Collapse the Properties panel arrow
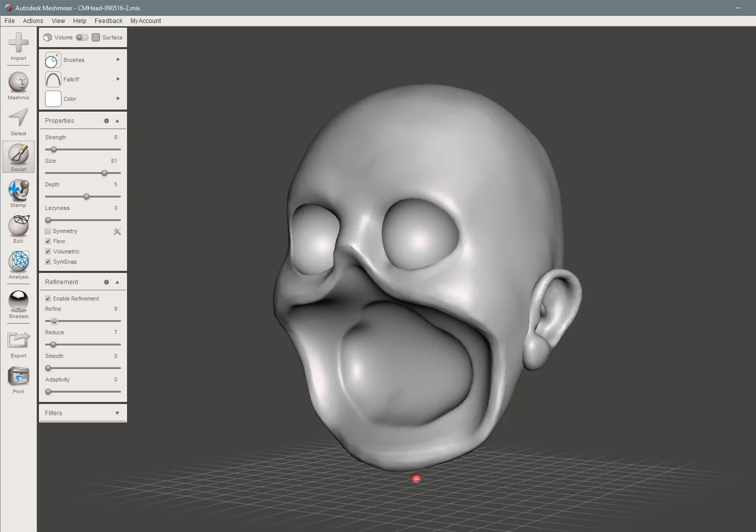 [x=117, y=121]
